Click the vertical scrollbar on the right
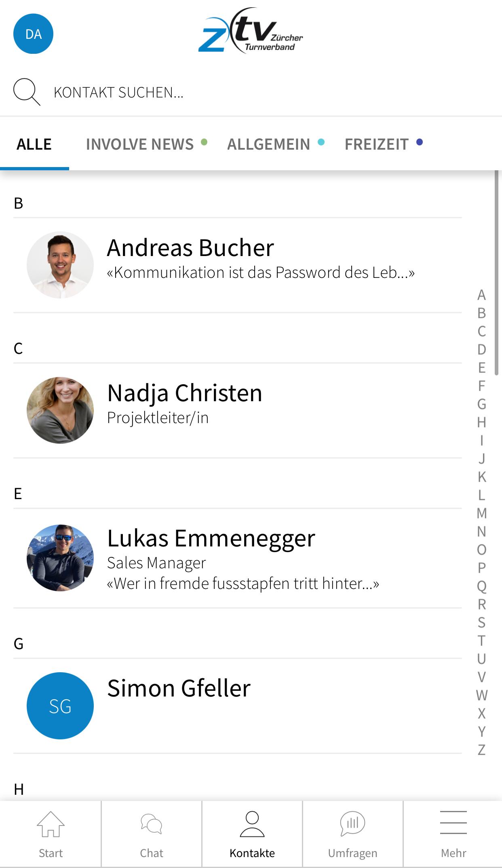The width and height of the screenshot is (502, 868). (497, 273)
